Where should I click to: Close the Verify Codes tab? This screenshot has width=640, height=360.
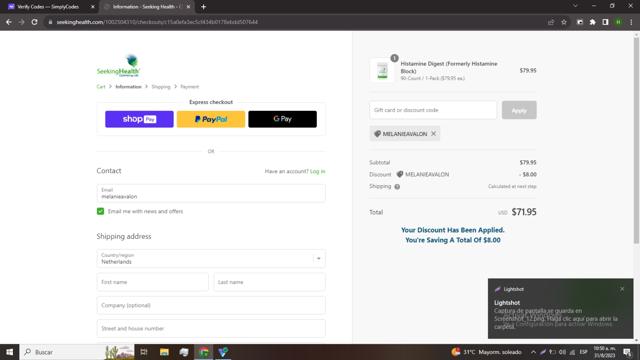[93, 7]
